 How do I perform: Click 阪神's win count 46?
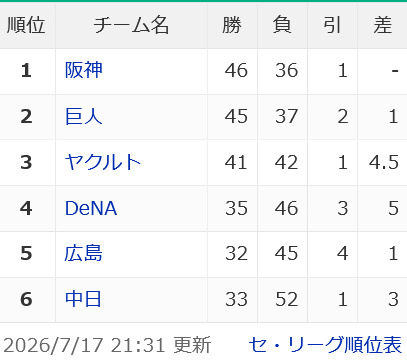point(236,71)
